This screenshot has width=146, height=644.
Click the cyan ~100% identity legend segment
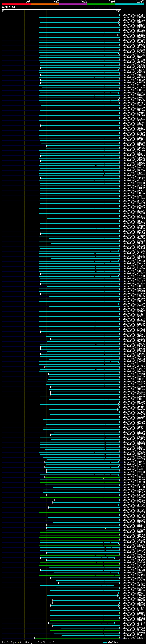(130, 4)
